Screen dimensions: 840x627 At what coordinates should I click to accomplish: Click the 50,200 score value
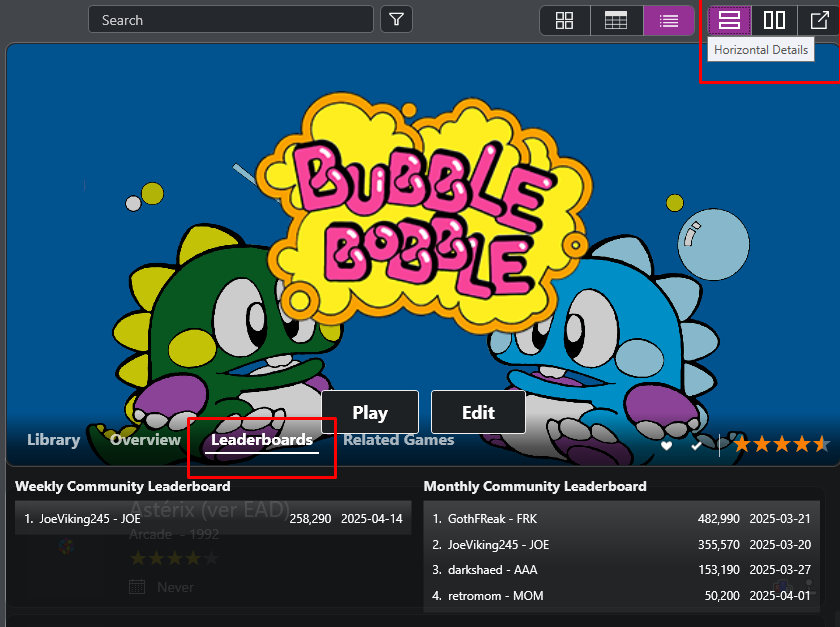click(x=722, y=595)
